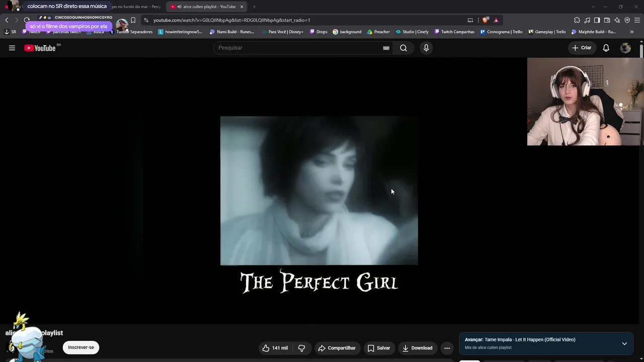Open the background bookmark
The image size is (644, 362).
point(347,32)
